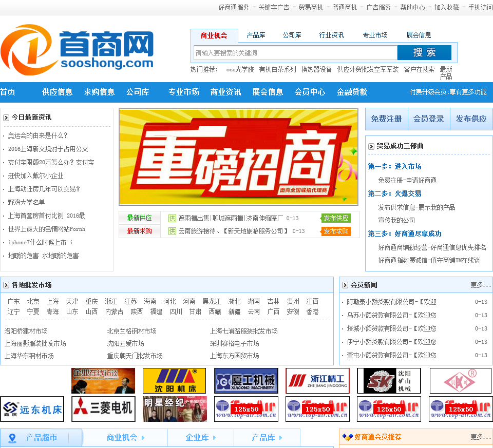
Task: Open the SK 沈阳矿山机械 logo ad
Action: coord(389,381)
